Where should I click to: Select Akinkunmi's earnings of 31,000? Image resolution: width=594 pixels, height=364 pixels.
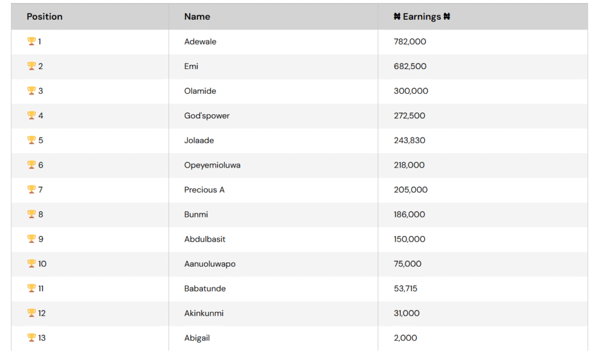click(x=407, y=314)
